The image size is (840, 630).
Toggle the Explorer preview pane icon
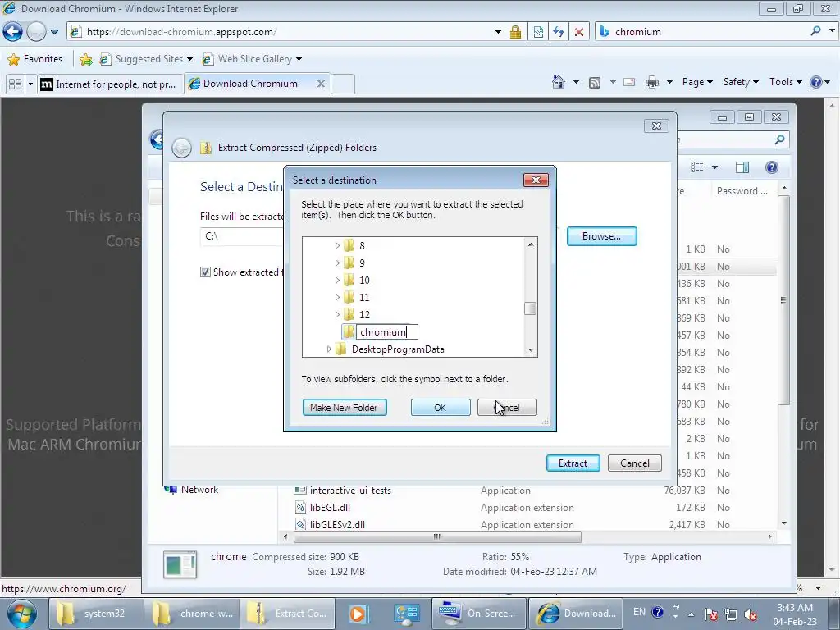click(x=742, y=167)
